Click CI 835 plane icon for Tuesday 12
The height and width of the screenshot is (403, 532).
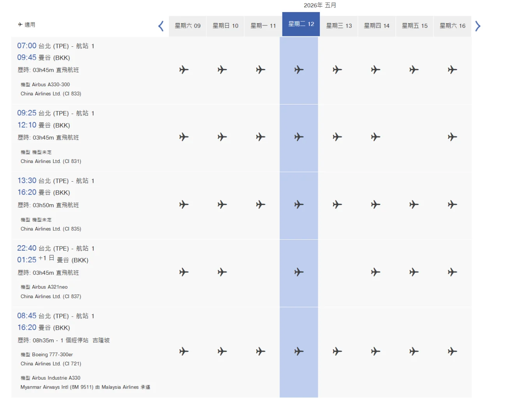coord(299,205)
